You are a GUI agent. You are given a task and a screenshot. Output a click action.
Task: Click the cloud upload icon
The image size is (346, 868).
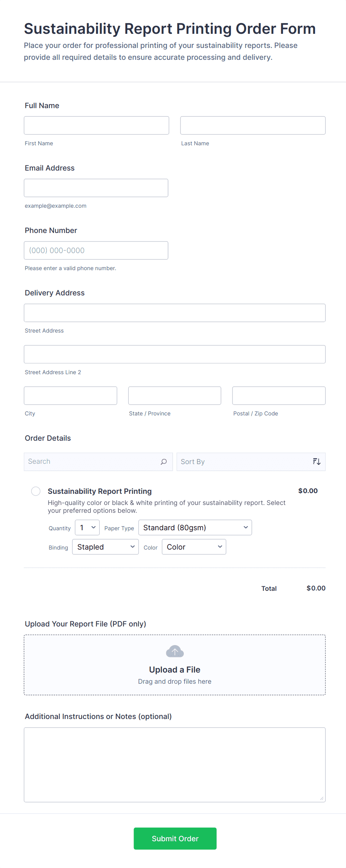(174, 651)
